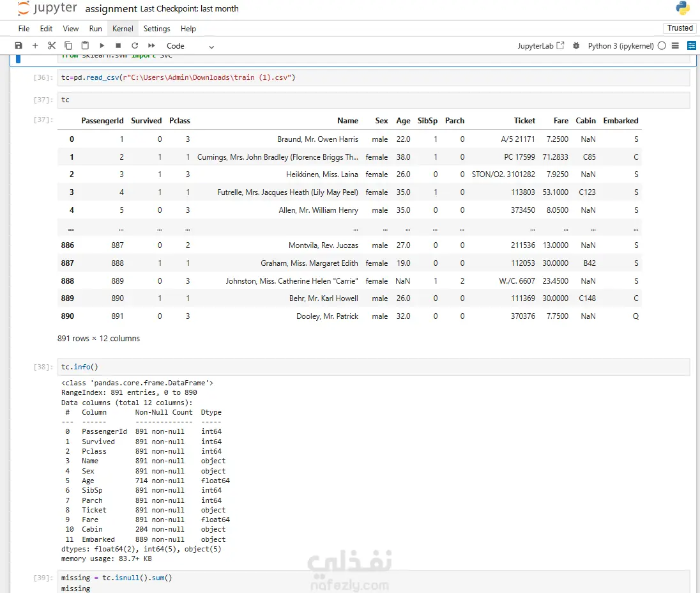Save the notebook with the floppy disk icon
Viewport: 700px width, 593px height.
[19, 45]
